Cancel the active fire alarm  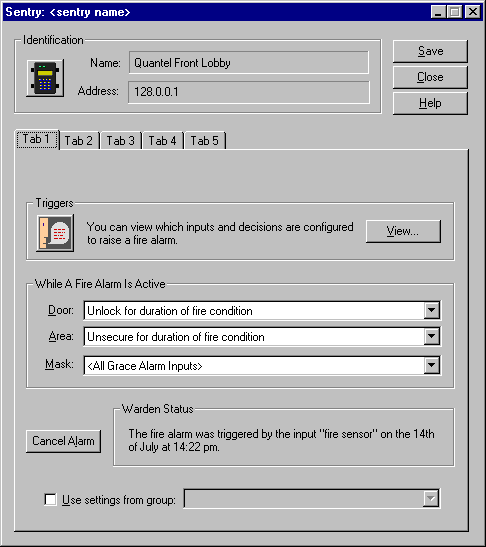(x=63, y=441)
